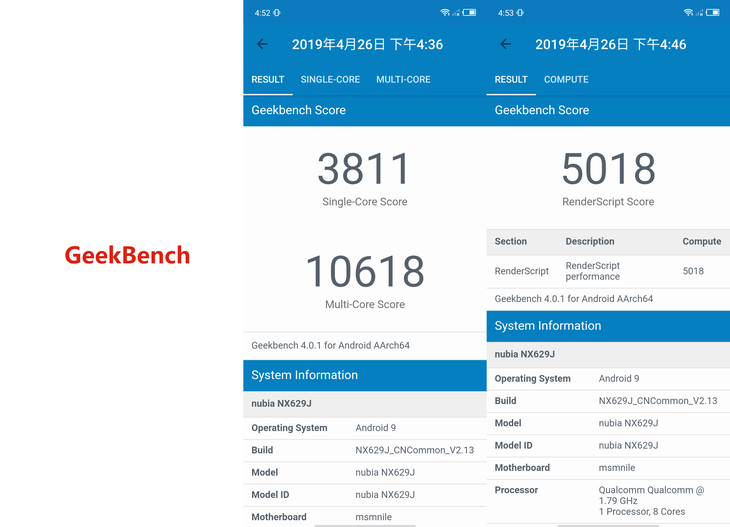Tap 'RenderScript performance' description cell
Viewport: 730px width, 527px height.
click(x=593, y=271)
